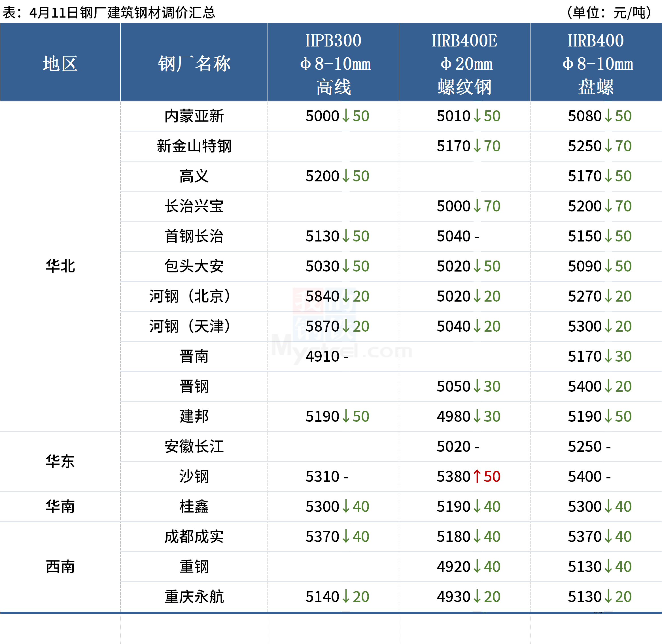
Task: Select 首钢长治 高线 price 5130↓50
Action: (338, 236)
